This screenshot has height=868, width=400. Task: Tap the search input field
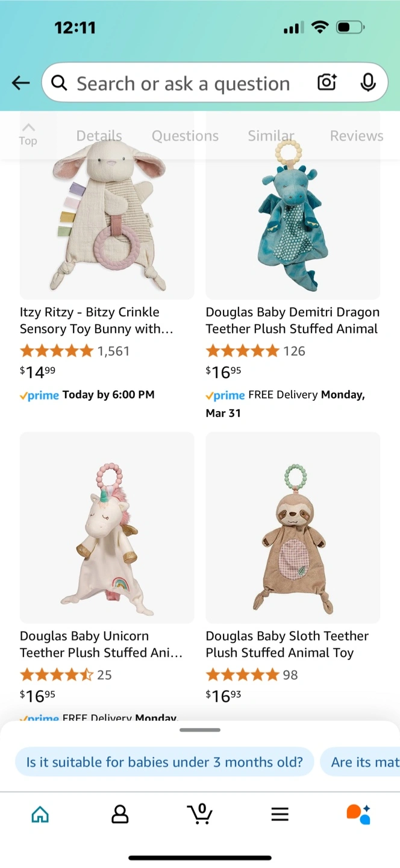[x=183, y=83]
